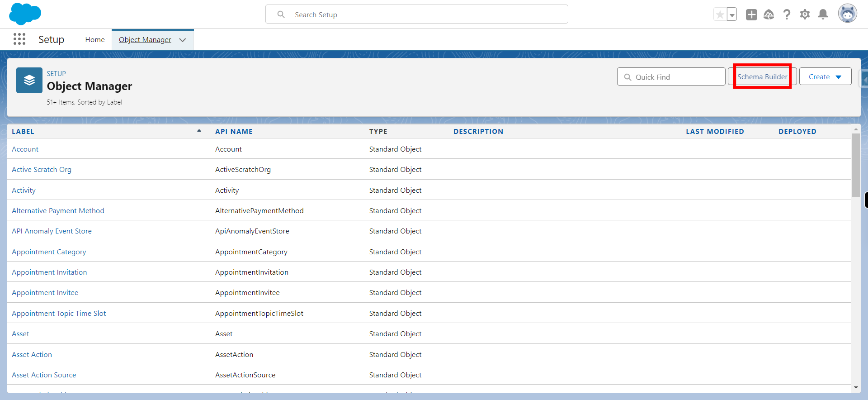Focus the Quick Find input
This screenshot has height=400, width=868.
(671, 77)
